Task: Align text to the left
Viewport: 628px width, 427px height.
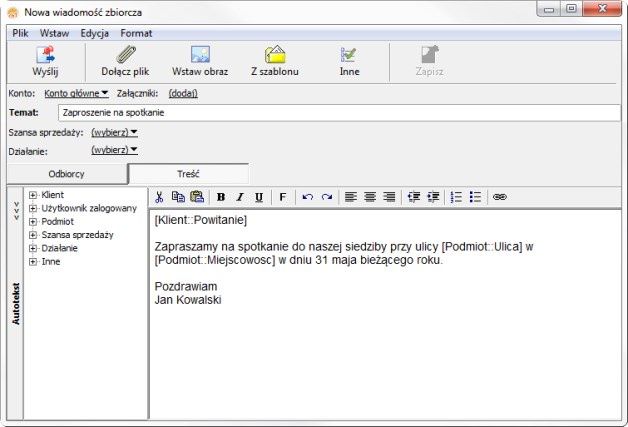Action: (x=351, y=197)
